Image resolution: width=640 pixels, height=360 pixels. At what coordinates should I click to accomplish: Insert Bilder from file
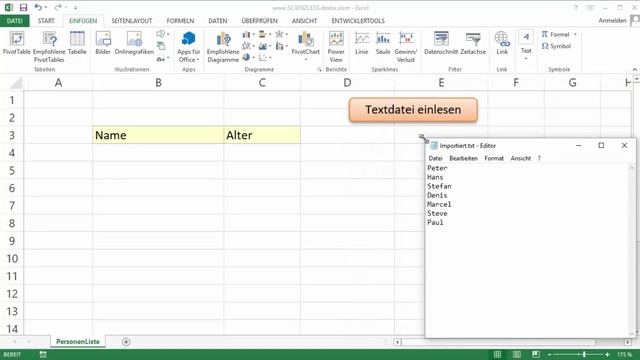tap(103, 43)
